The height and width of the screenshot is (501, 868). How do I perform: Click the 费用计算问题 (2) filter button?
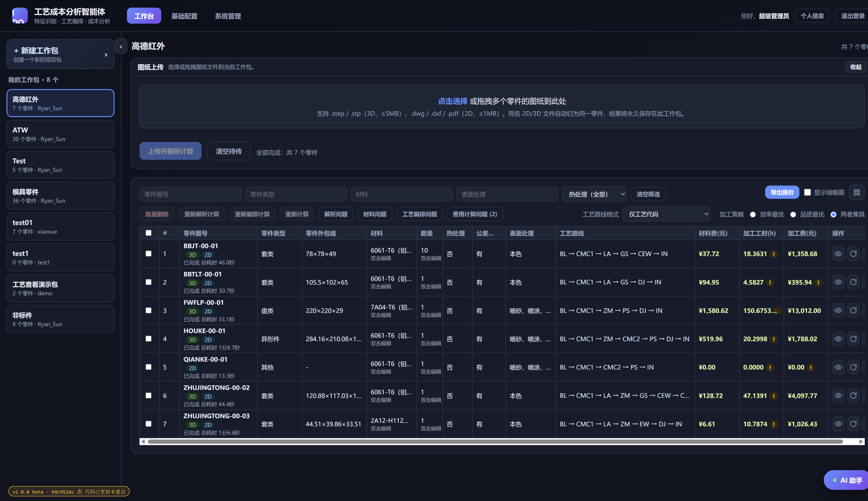click(475, 214)
